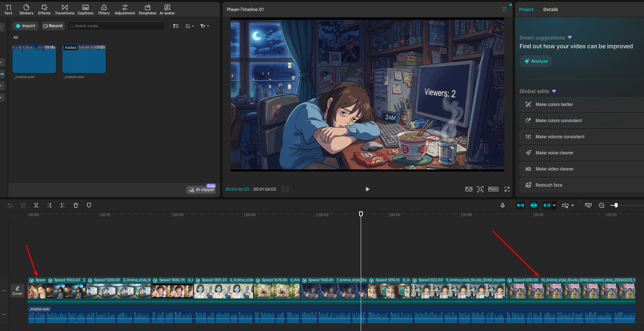Add a marker on the timeline
Screen dimensions: 644x331
(x=89, y=205)
